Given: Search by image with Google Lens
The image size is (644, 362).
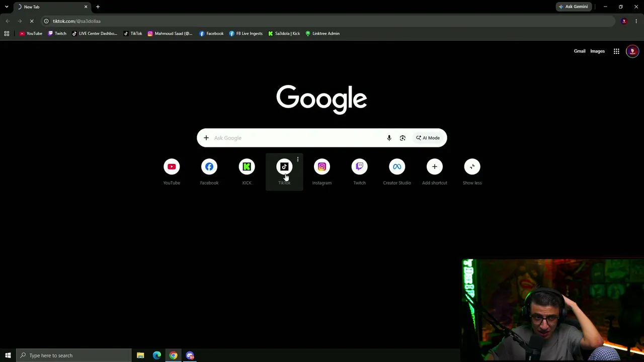Looking at the screenshot, I should tap(403, 138).
